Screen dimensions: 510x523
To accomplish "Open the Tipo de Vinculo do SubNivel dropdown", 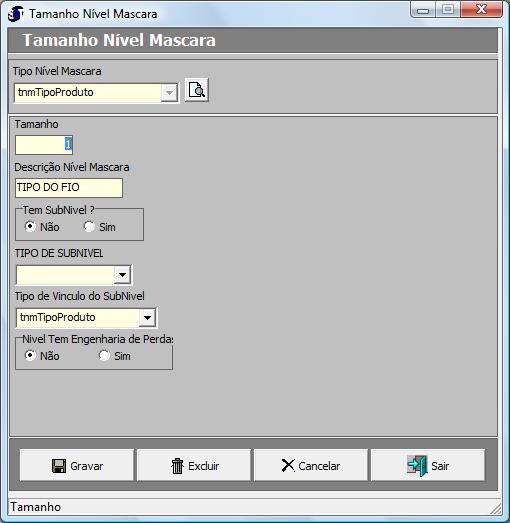I will pos(147,318).
